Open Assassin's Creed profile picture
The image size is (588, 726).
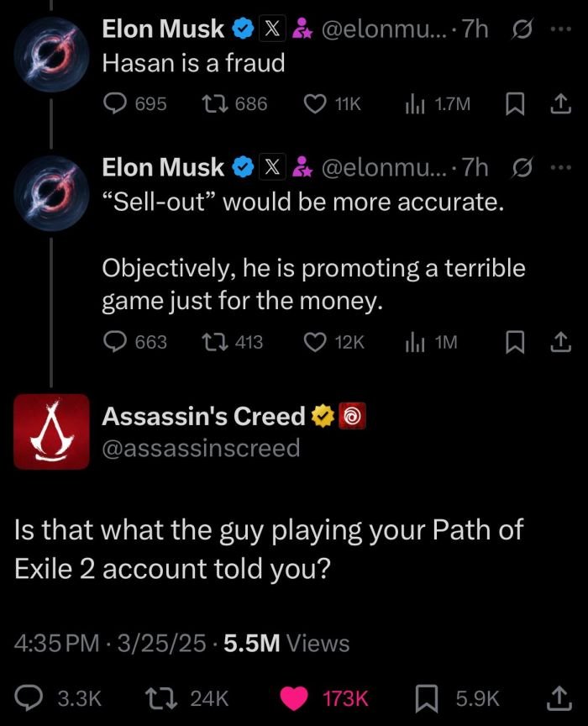52,431
